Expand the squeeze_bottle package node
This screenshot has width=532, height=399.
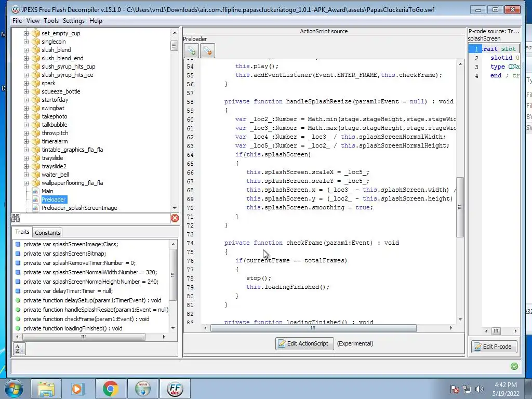pyautogui.click(x=26, y=91)
